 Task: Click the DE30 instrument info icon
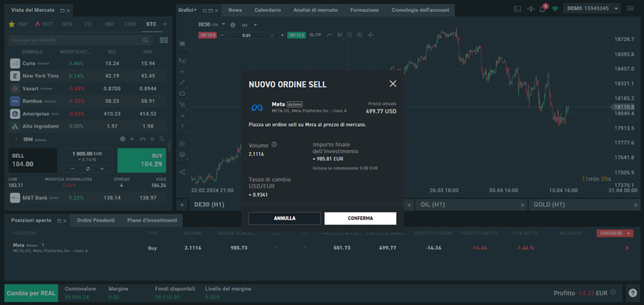pyautogui.click(x=233, y=25)
